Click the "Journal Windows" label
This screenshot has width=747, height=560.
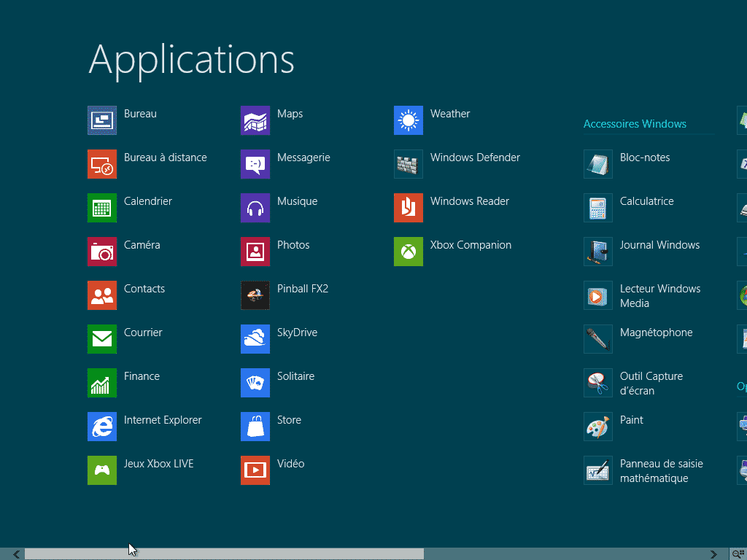(x=659, y=245)
